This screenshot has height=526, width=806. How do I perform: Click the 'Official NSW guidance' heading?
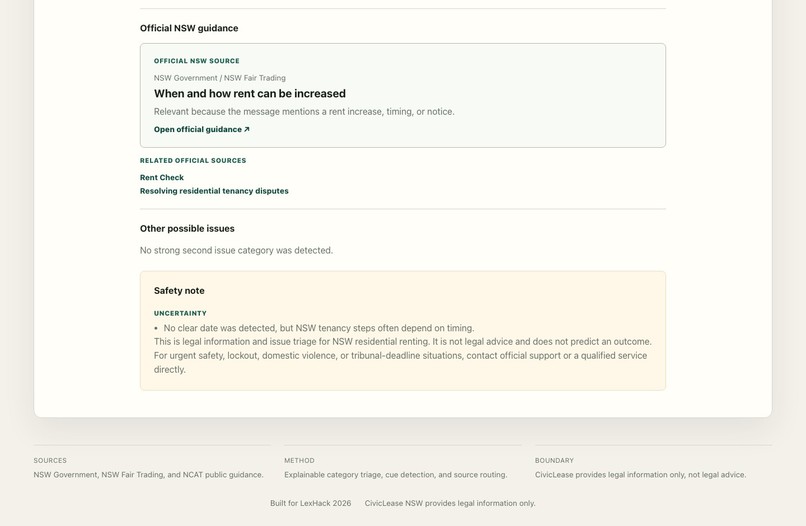point(189,28)
